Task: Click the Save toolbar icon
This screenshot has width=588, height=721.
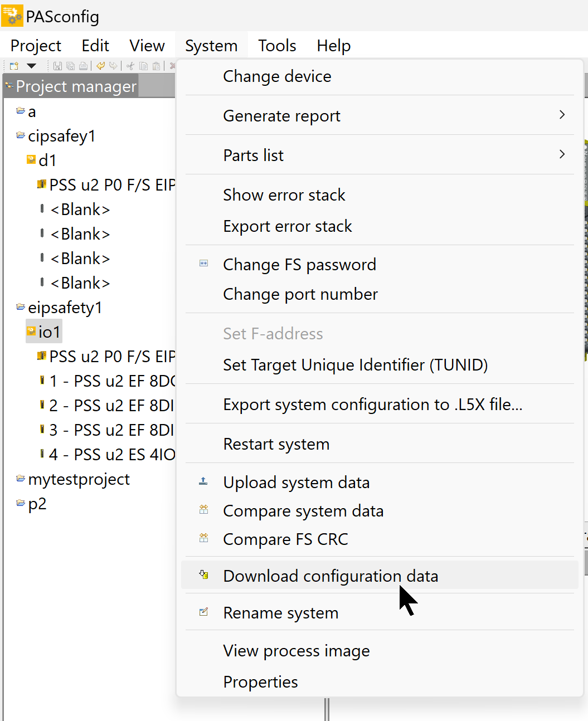Action: coord(57,66)
